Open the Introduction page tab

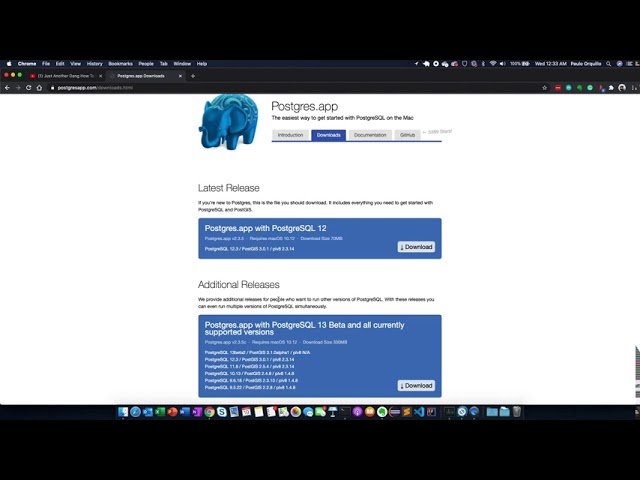pos(290,135)
